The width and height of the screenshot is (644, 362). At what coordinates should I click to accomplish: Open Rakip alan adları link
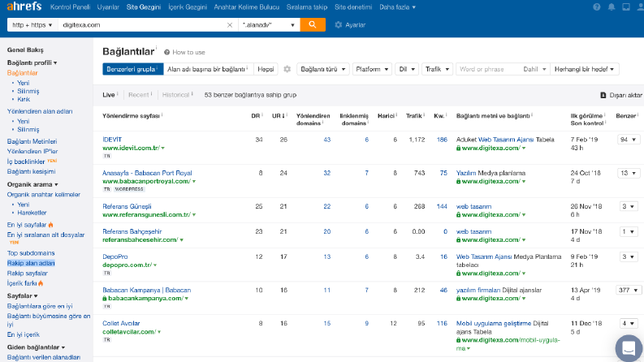pyautogui.click(x=31, y=263)
